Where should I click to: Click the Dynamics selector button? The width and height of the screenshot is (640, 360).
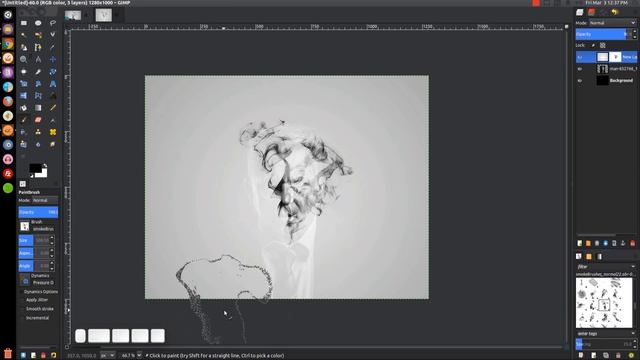coord(24,279)
